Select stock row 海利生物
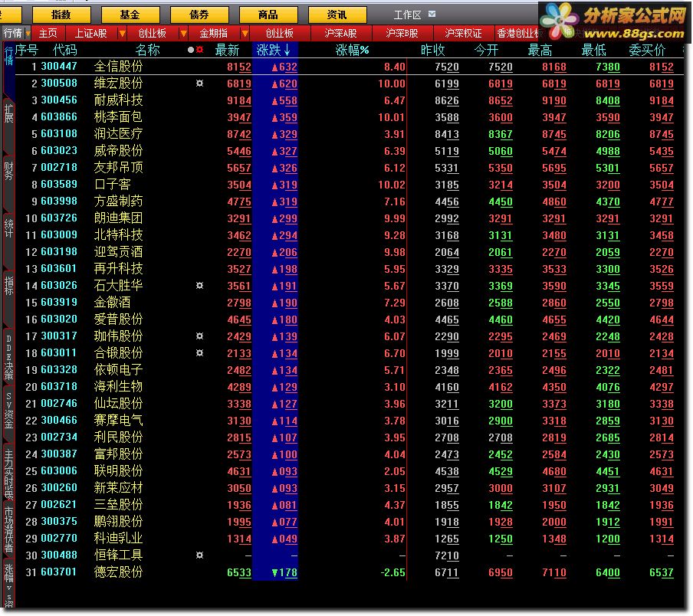The height and width of the screenshot is (616, 693). (349, 387)
